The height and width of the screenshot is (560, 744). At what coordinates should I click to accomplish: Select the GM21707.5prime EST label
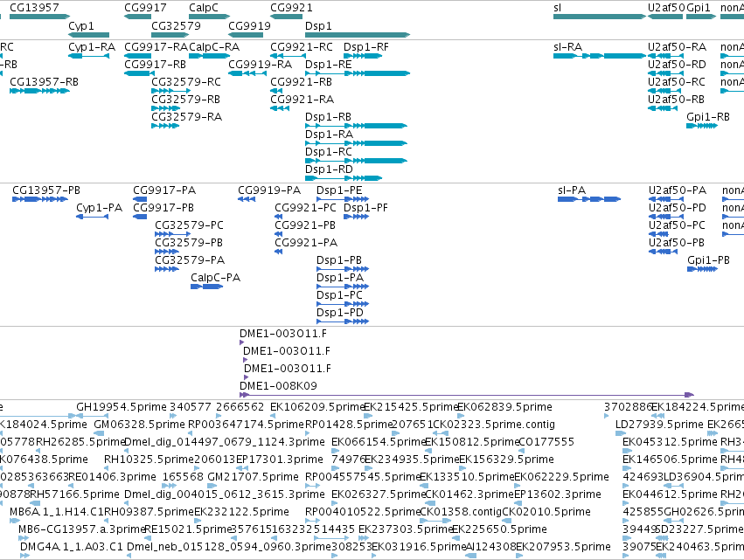(x=254, y=476)
